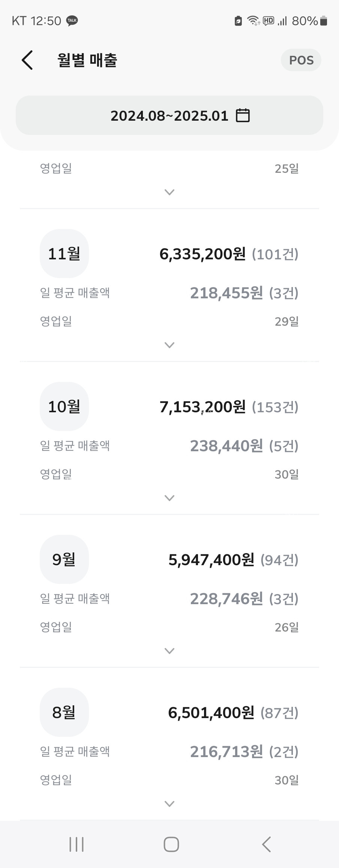The height and width of the screenshot is (868, 339).
Task: Tap the 7,153,200원 October sales total
Action: point(202,407)
